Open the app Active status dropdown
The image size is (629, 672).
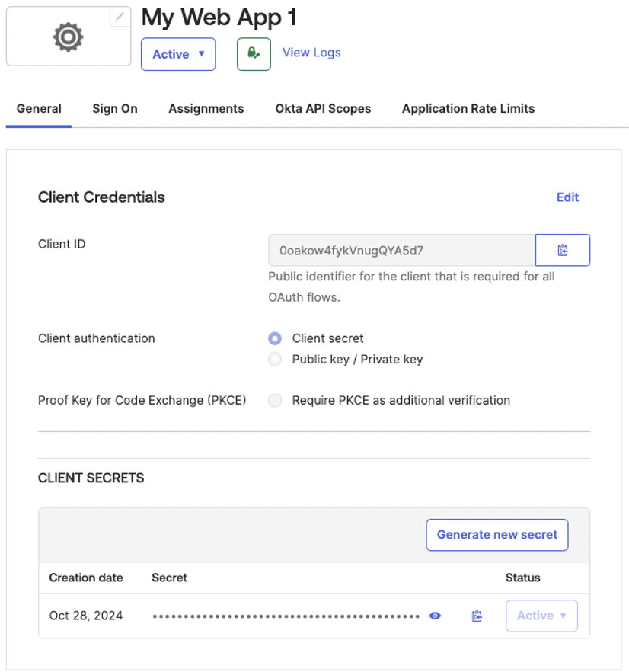pyautogui.click(x=178, y=54)
